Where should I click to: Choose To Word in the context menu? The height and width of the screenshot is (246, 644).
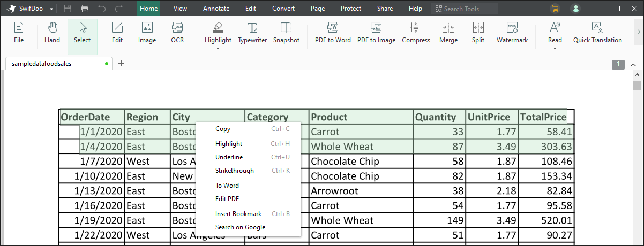click(249, 186)
